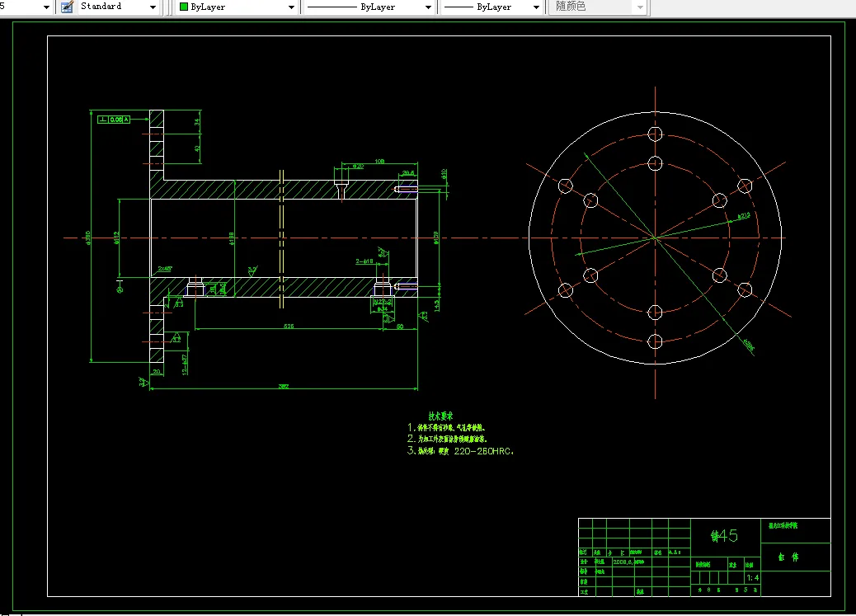
Task: Select the φ212 bolt circle dimension
Action: [x=744, y=216]
